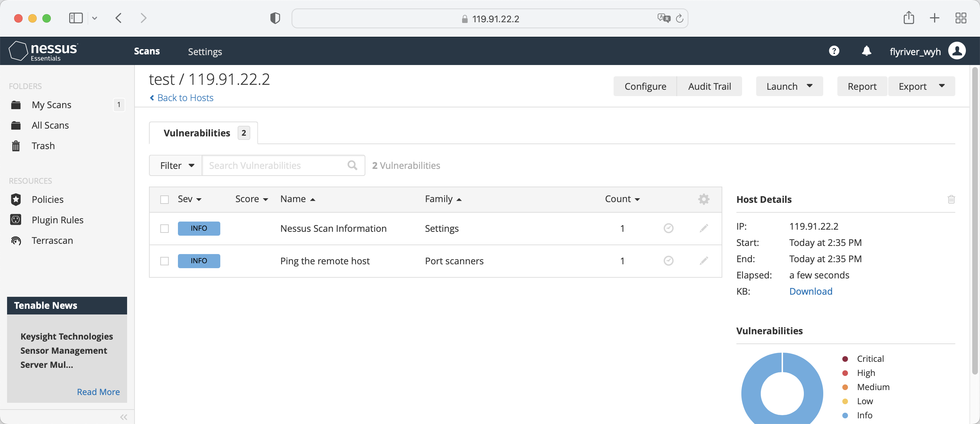Check the Nessus Scan Information row checkbox
This screenshot has width=980, height=424.
point(165,228)
